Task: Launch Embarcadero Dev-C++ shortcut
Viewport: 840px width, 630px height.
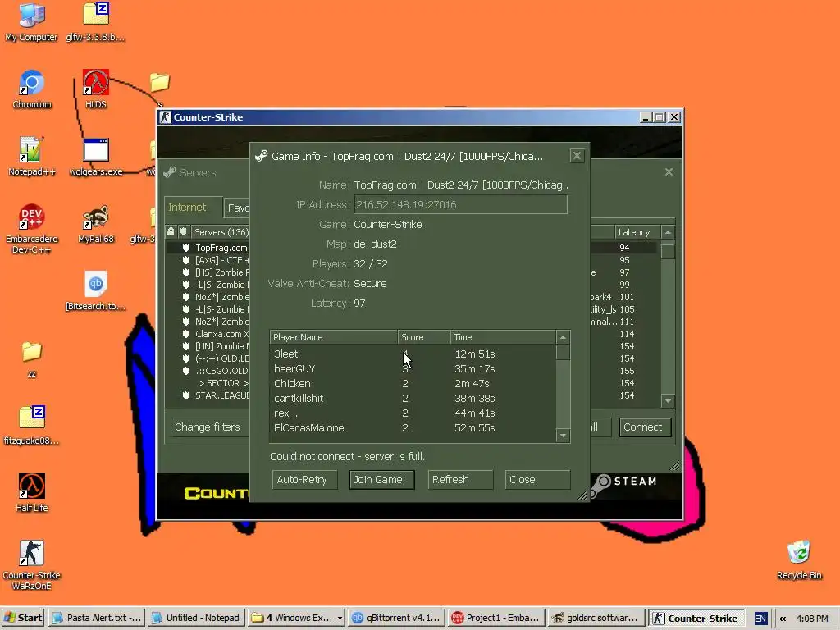Action: [x=32, y=229]
